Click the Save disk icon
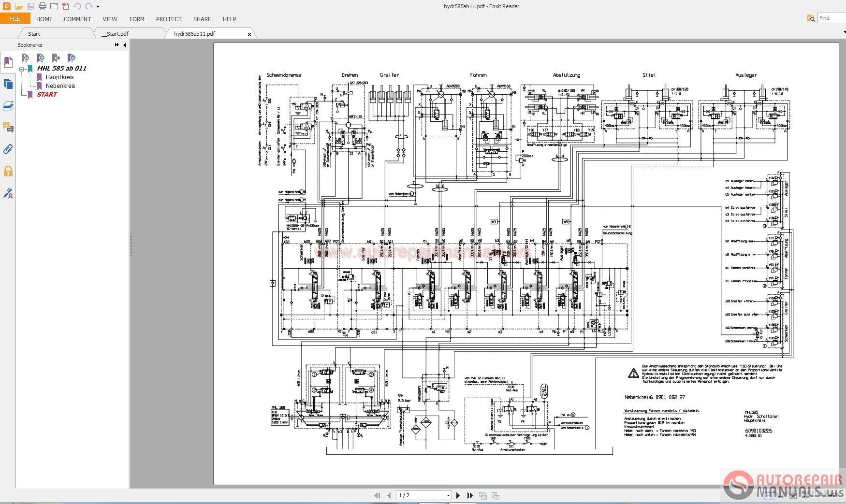Image resolution: width=846 pixels, height=504 pixels. [31, 6]
